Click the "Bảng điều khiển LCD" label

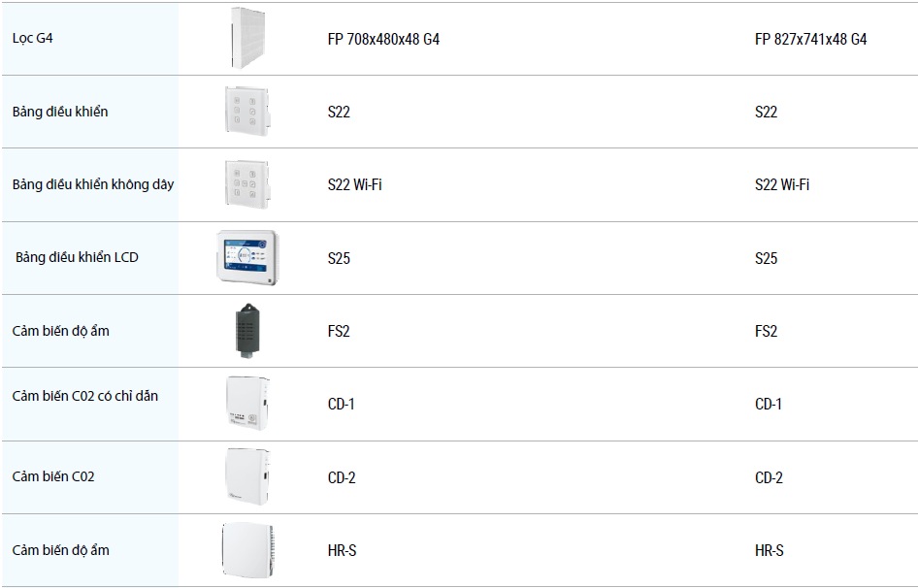pos(77,257)
